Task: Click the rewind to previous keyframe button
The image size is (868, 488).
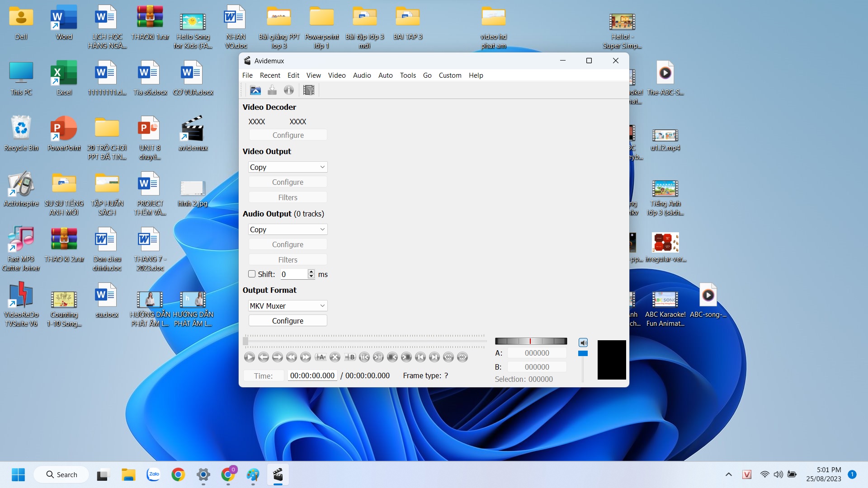Action: pyautogui.click(x=291, y=357)
